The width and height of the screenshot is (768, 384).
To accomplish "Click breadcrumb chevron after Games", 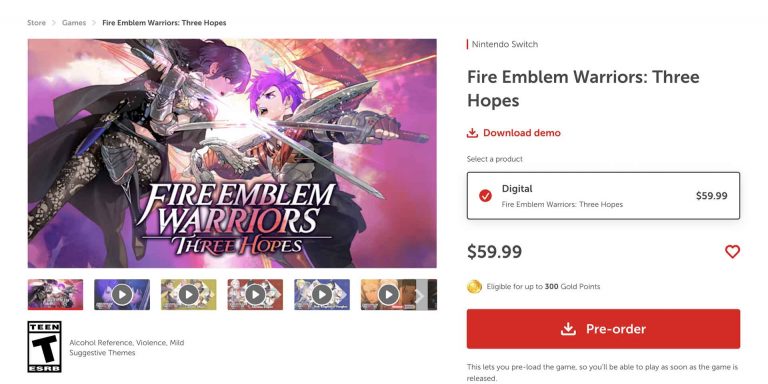I will (x=94, y=23).
